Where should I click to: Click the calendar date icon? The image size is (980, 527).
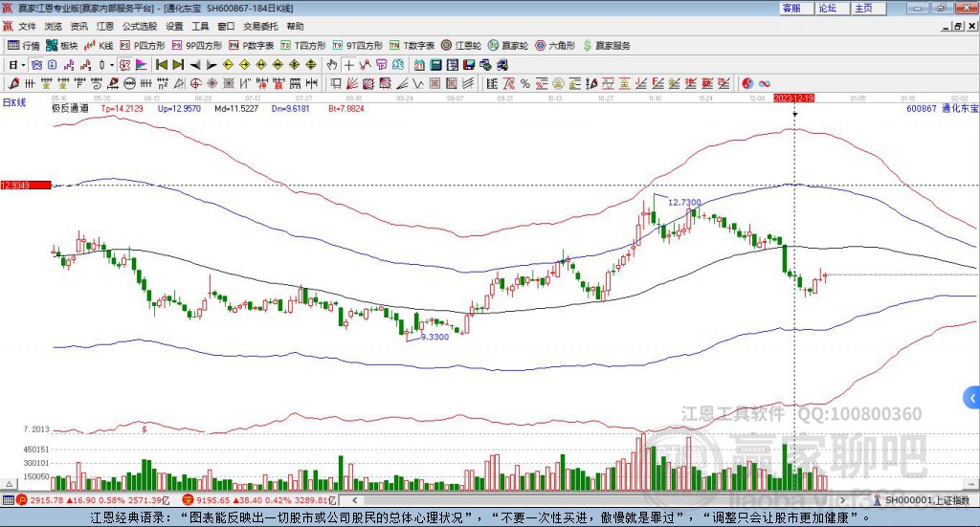419,65
